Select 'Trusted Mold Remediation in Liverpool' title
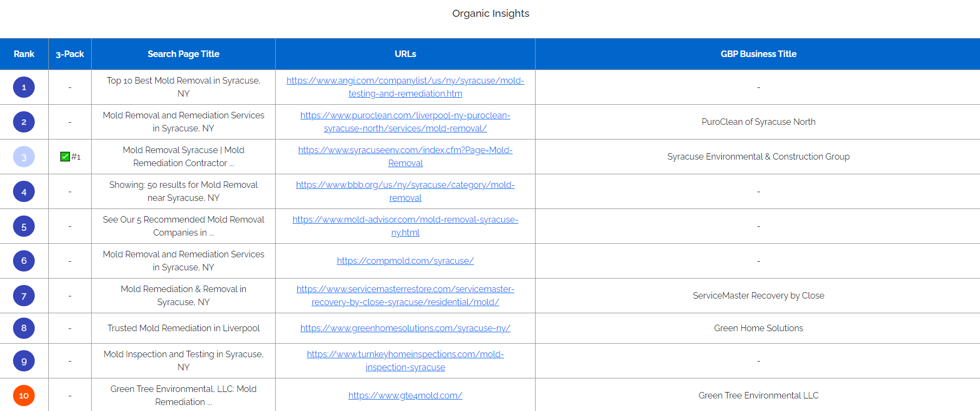 tap(183, 328)
